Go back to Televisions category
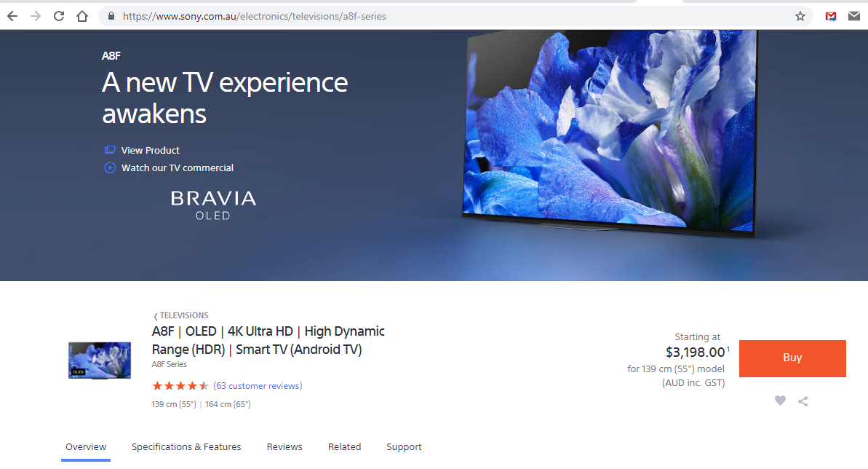Screen dimensions: 868x469 coord(183,315)
